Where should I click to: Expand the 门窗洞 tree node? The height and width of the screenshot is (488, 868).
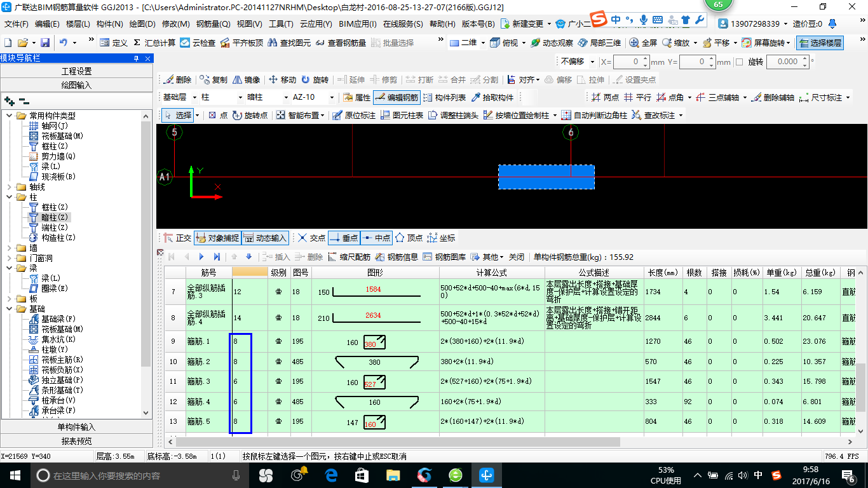tap(10, 258)
